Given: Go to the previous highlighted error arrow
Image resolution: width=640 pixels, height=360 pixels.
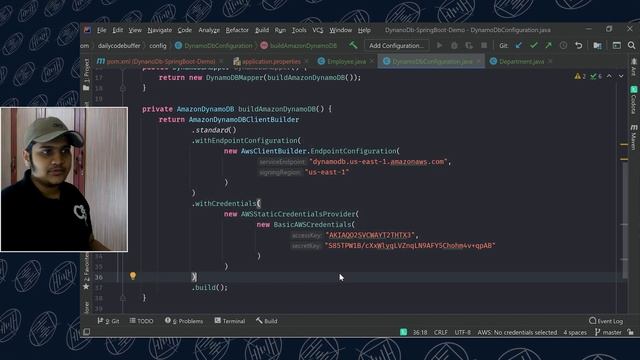Looking at the screenshot, I should click(609, 76).
